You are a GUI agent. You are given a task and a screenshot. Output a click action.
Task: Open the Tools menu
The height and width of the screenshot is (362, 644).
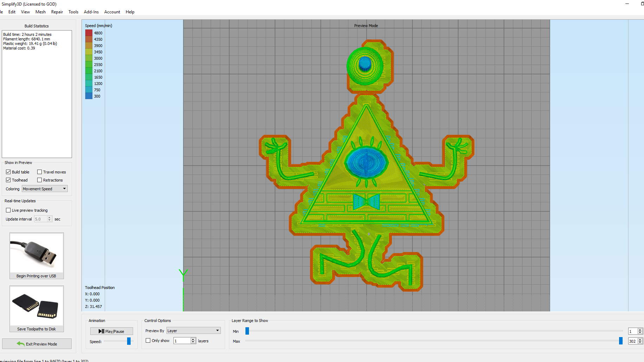73,12
